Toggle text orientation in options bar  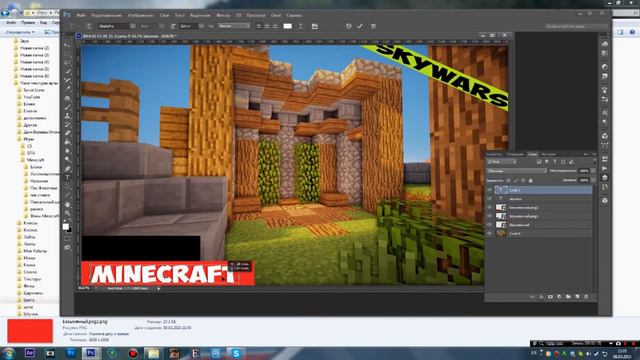click(88, 26)
